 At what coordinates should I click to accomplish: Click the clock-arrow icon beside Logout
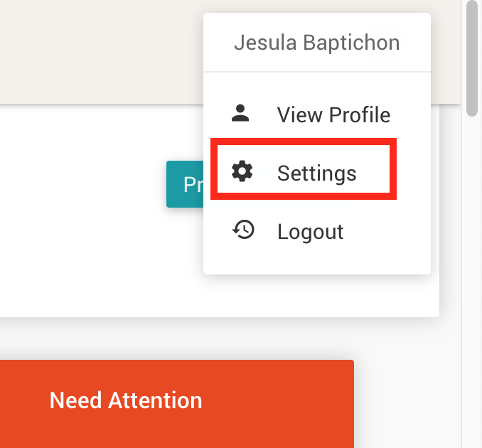[x=244, y=230]
